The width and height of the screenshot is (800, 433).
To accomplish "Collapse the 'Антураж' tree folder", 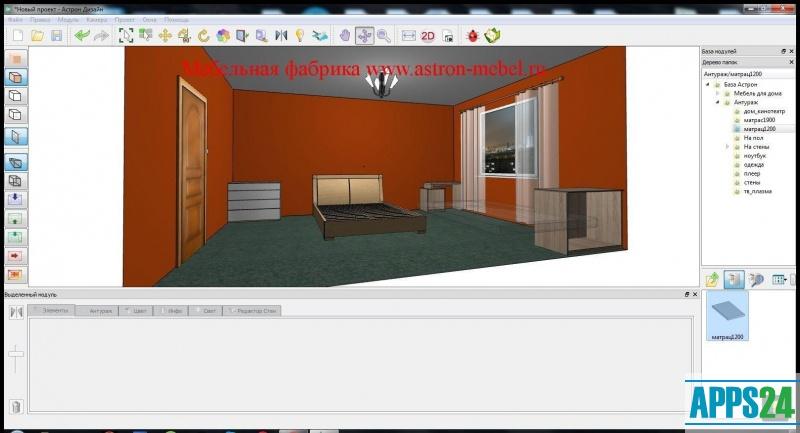I will click(x=718, y=102).
